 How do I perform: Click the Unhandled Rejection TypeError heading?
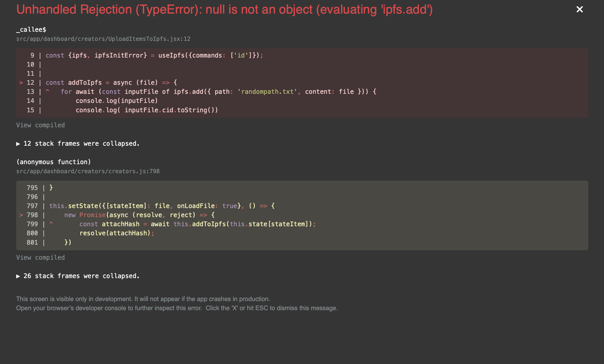pos(224,10)
